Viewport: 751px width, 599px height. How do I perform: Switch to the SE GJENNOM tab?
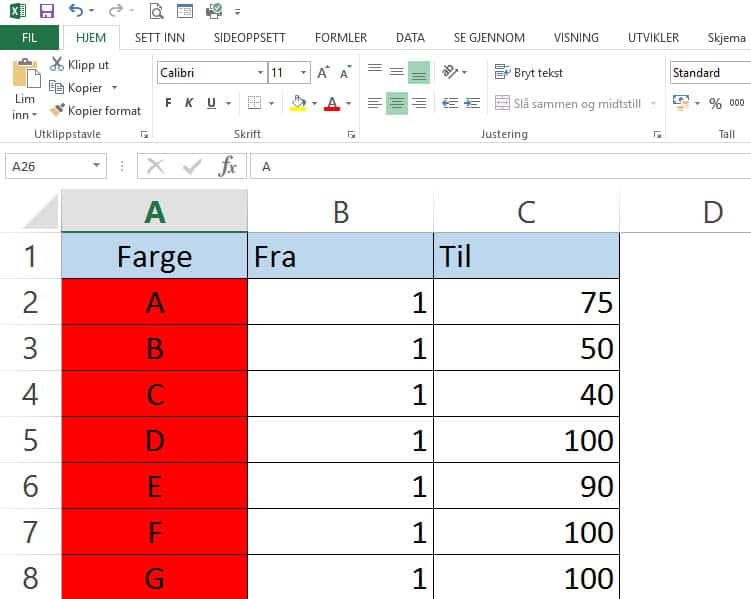(x=489, y=37)
